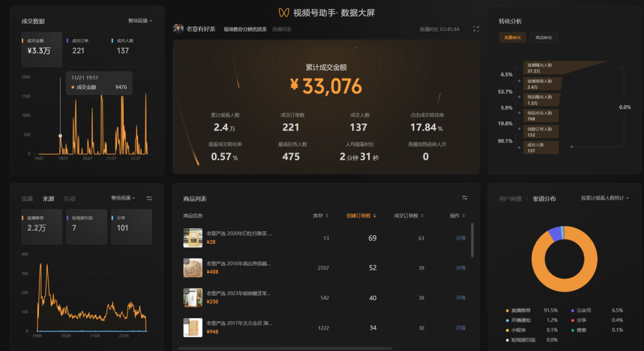Open 整场直播 dropdown in 成交数据 panel
Viewport: 644px width, 351px height.
click(140, 21)
